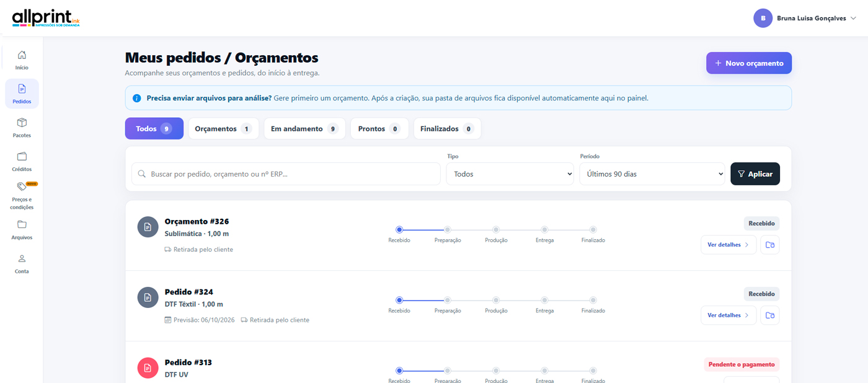Click the document icon of Pedido #324
Image resolution: width=868 pixels, height=383 pixels.
tap(148, 297)
